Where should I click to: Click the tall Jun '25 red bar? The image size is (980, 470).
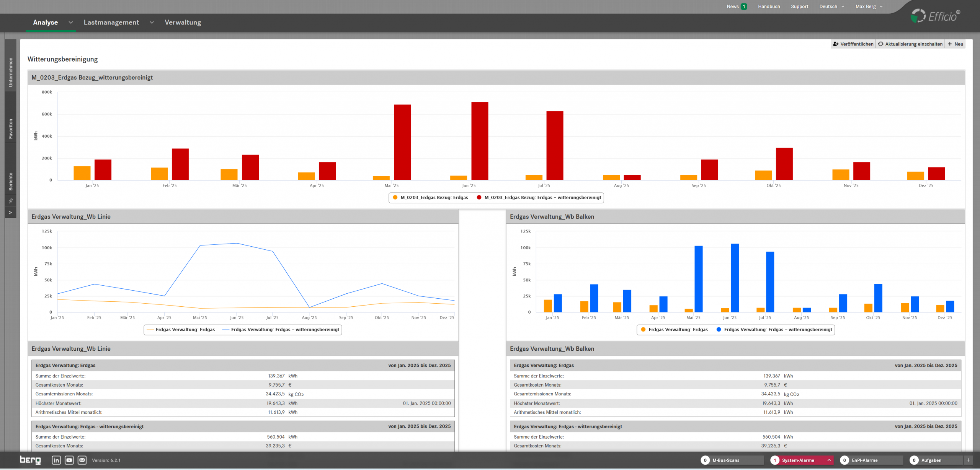click(x=480, y=141)
